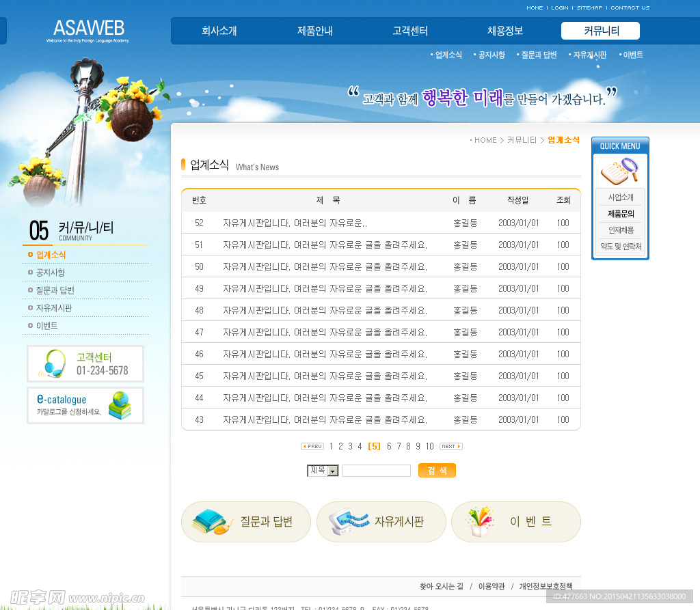This screenshot has width=700, height=610.
Task: Open the 자유게시판 banner label
Action: click(399, 522)
